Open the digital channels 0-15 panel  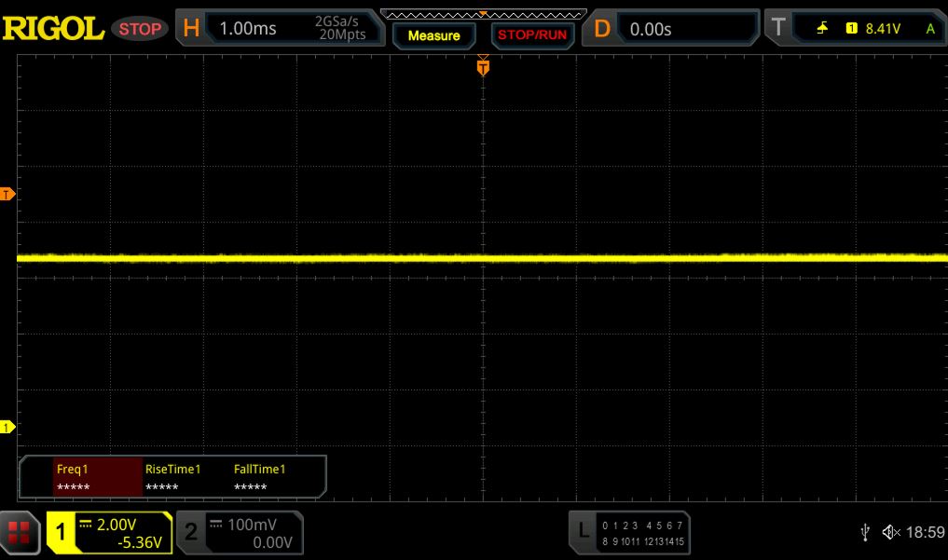pos(642,533)
